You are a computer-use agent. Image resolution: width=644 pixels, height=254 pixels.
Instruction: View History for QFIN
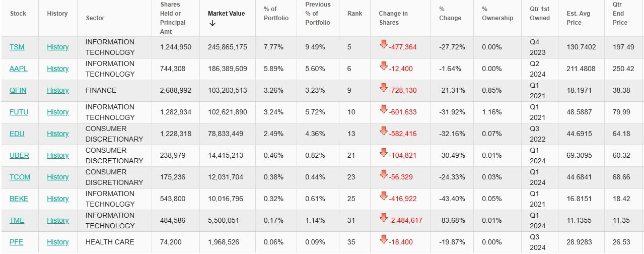pyautogui.click(x=57, y=90)
